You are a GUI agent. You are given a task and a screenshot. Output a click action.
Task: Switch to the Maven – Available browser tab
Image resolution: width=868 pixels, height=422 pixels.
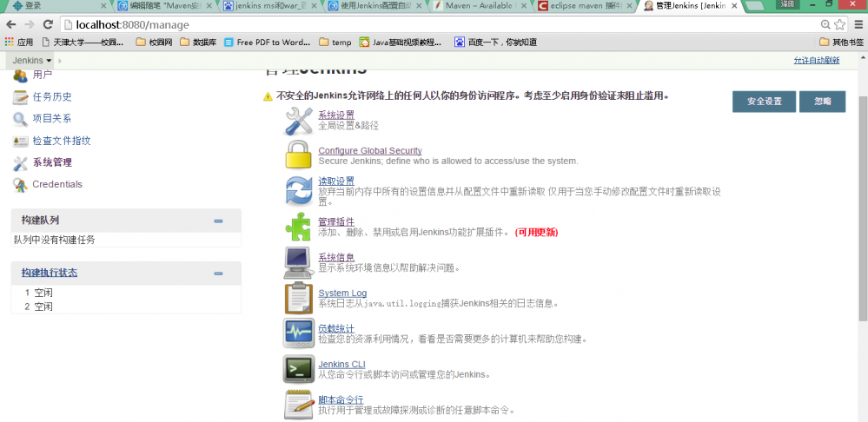tap(479, 6)
